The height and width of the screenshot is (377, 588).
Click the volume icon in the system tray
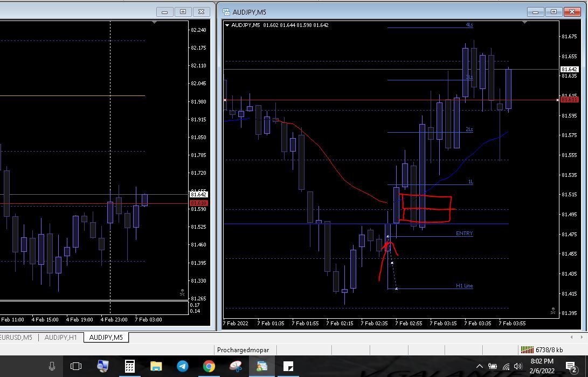(x=518, y=367)
